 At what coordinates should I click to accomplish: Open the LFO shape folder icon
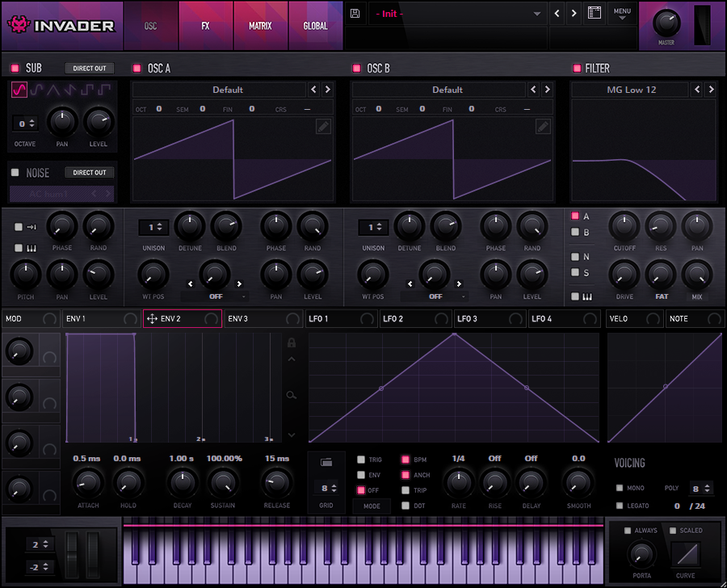pos(326,462)
